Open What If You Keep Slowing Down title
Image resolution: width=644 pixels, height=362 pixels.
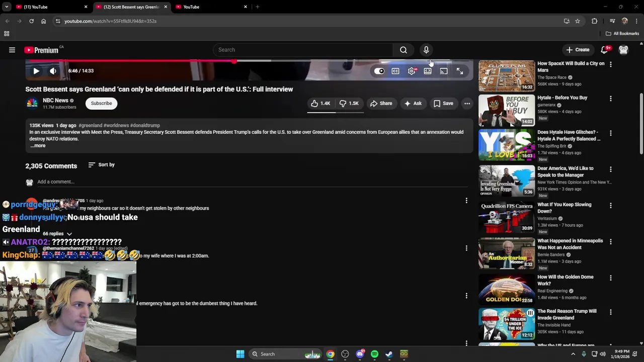coord(564,208)
